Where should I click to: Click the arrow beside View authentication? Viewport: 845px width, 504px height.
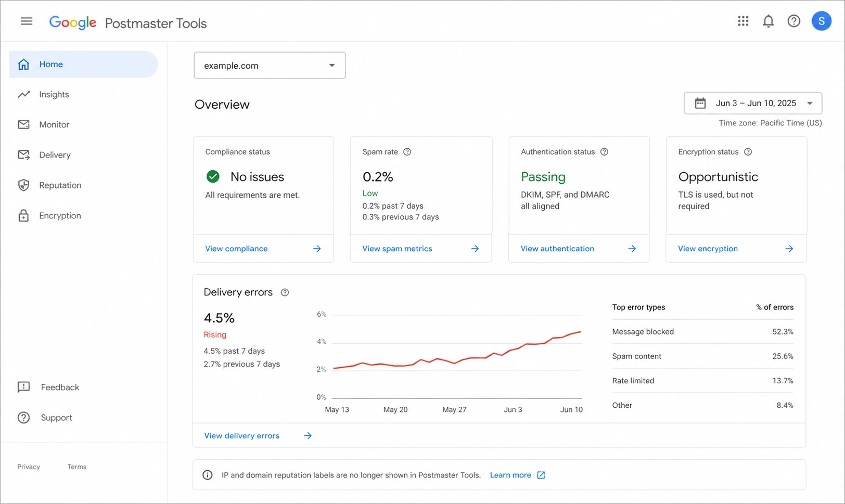click(632, 249)
